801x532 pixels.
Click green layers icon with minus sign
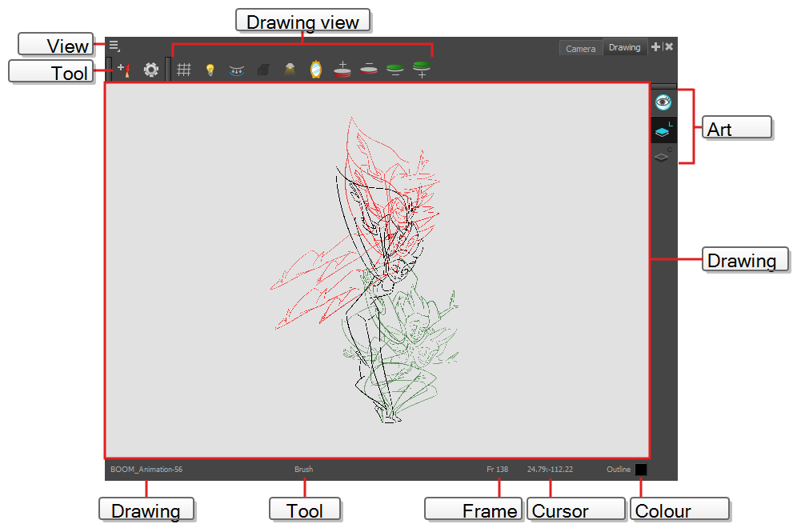point(394,70)
